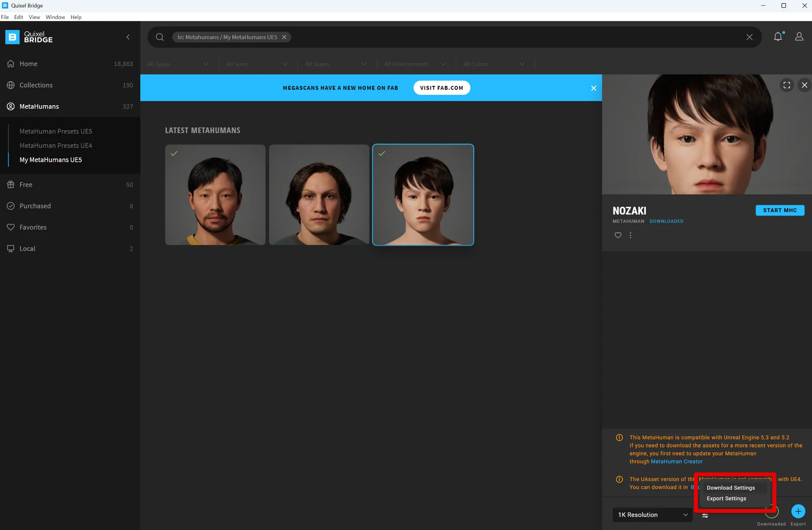Collapse the sidebar with the arrow

[128, 37]
